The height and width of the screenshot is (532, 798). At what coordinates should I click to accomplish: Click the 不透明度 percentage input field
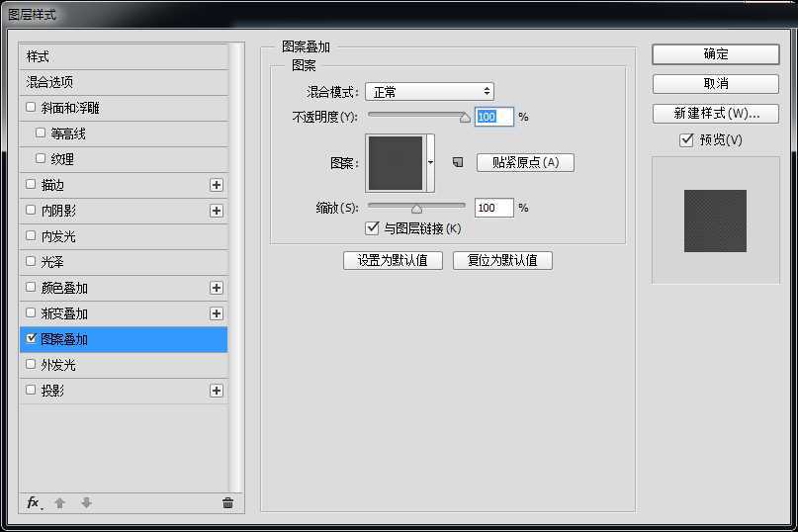pos(493,117)
